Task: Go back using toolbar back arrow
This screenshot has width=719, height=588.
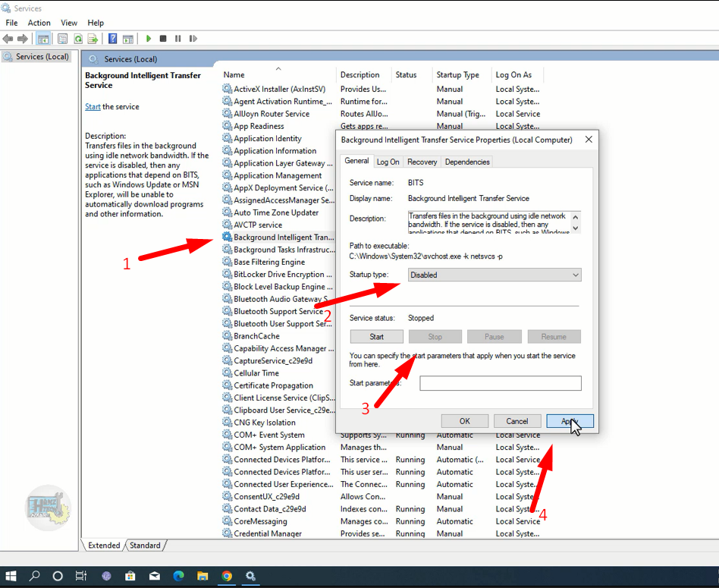Action: point(8,39)
